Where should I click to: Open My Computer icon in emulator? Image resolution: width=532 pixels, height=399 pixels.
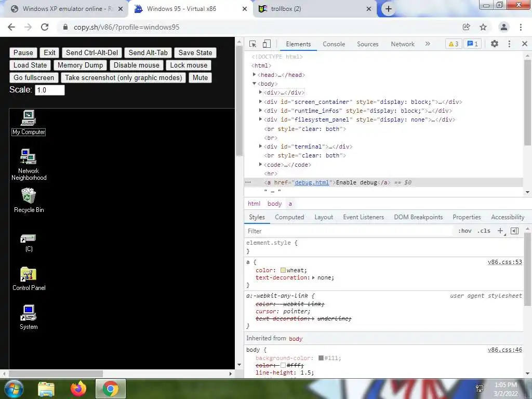pos(29,123)
